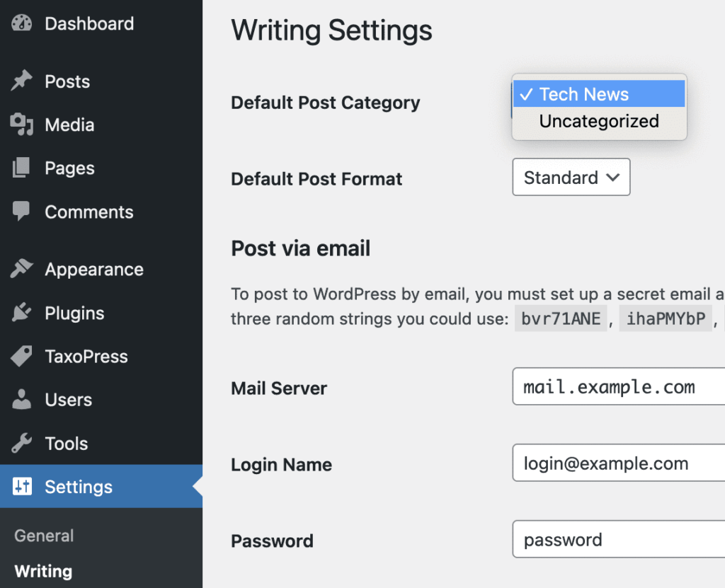The width and height of the screenshot is (725, 588).
Task: Open the General settings submenu link
Action: tap(44, 536)
